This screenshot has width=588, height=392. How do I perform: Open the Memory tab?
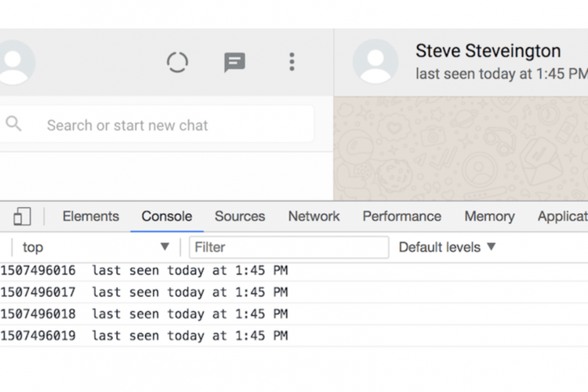pyautogui.click(x=489, y=216)
